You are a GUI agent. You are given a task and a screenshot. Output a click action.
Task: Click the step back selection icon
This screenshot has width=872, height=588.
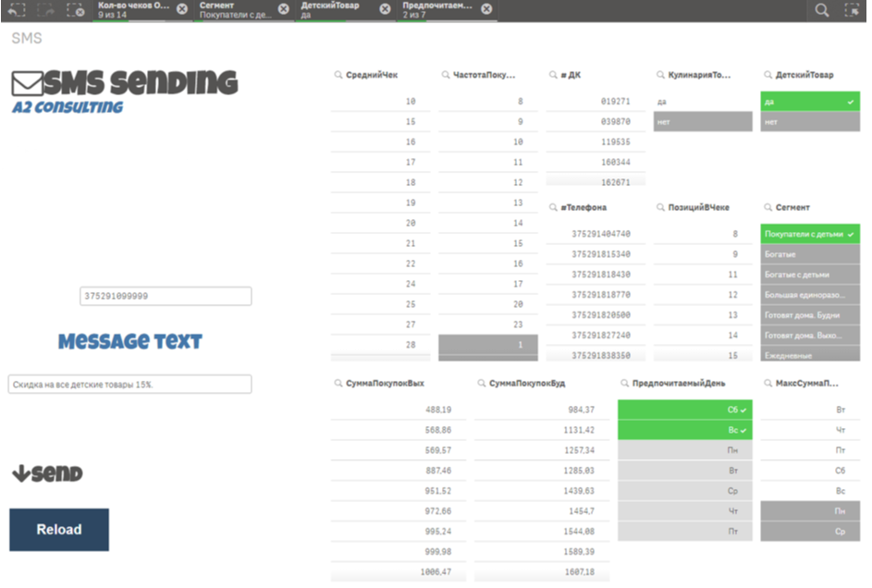(x=17, y=10)
